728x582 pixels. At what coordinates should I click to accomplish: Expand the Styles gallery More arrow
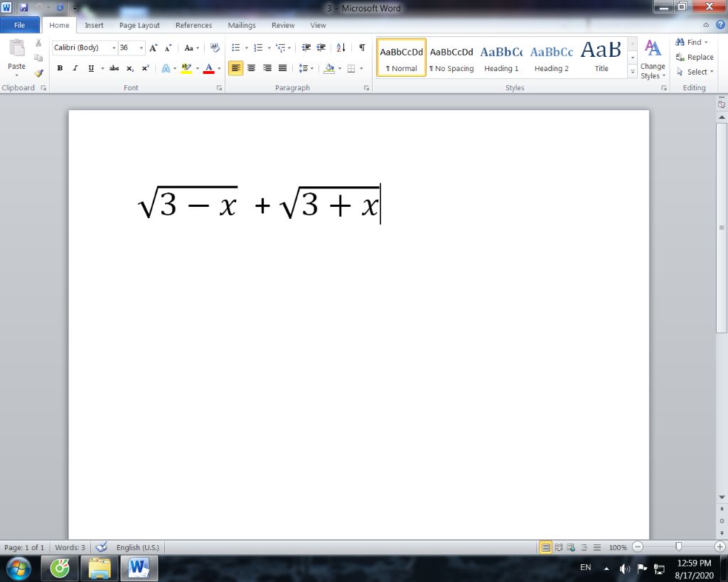click(632, 72)
